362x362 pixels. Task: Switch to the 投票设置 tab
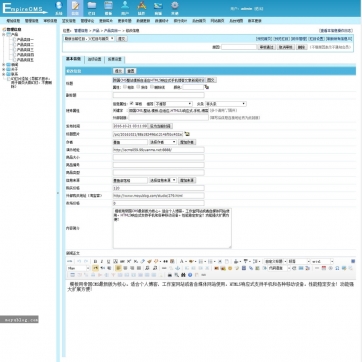[115, 60]
